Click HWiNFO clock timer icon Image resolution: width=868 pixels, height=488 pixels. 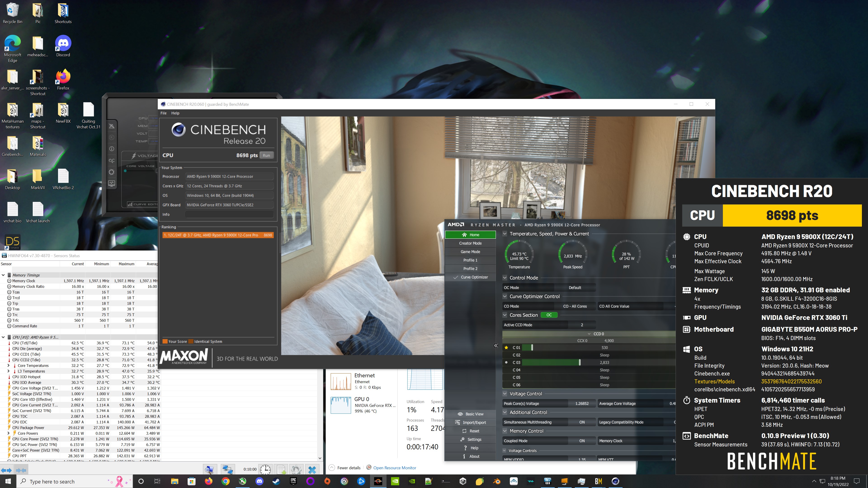pyautogui.click(x=265, y=469)
